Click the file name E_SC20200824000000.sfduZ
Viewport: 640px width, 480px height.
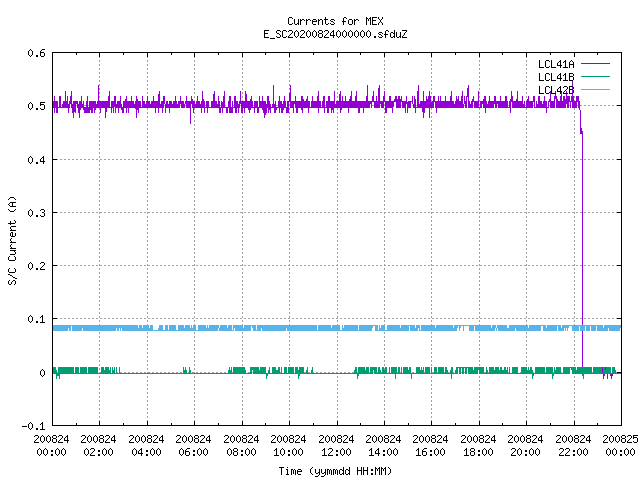pos(335,34)
